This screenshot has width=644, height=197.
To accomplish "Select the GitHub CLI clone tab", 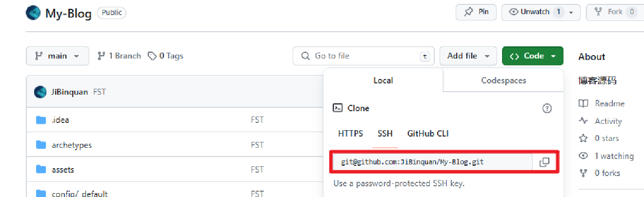I will pos(428,134).
